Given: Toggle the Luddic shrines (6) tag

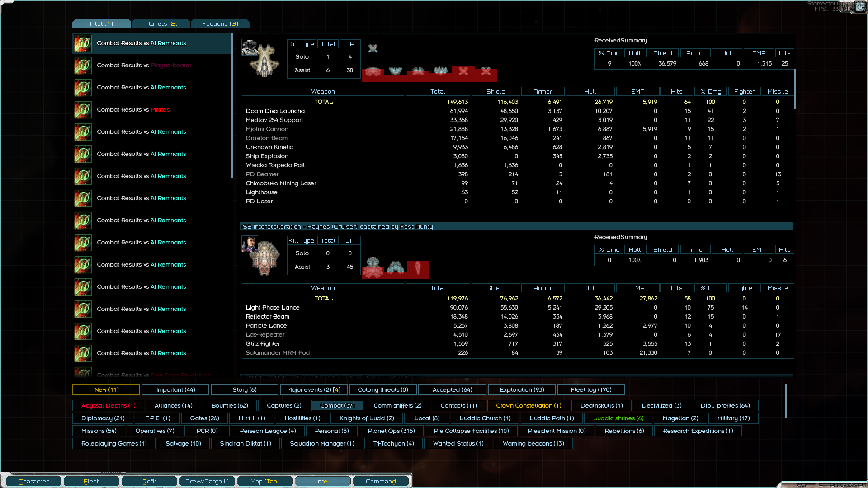Looking at the screenshot, I should pos(618,418).
